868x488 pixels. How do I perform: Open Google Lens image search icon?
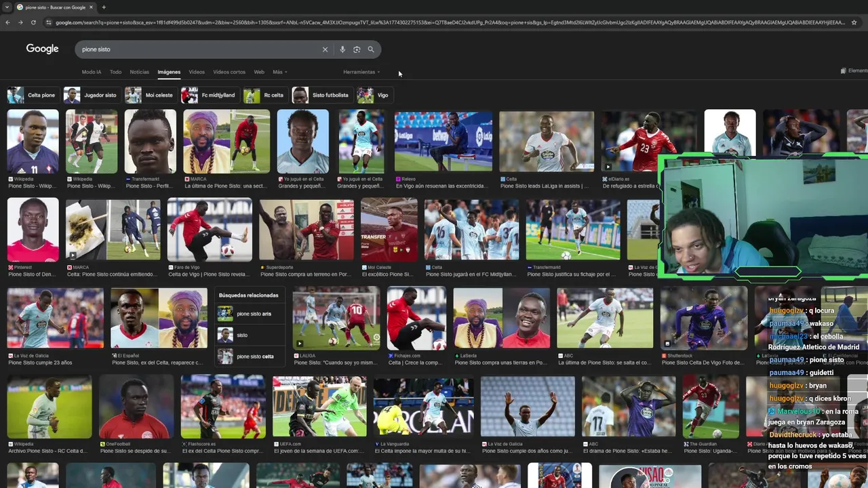coord(357,49)
